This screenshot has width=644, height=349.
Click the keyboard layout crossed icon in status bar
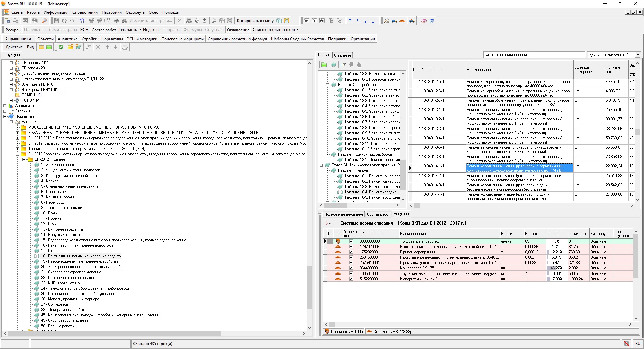[x=626, y=343]
